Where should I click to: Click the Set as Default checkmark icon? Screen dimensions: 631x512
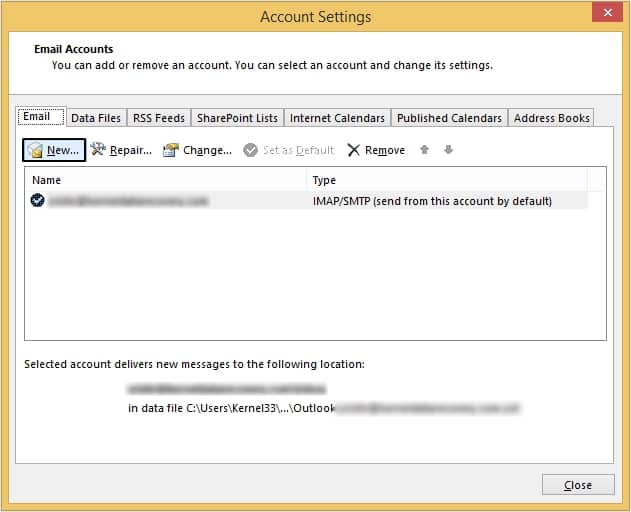click(x=250, y=150)
